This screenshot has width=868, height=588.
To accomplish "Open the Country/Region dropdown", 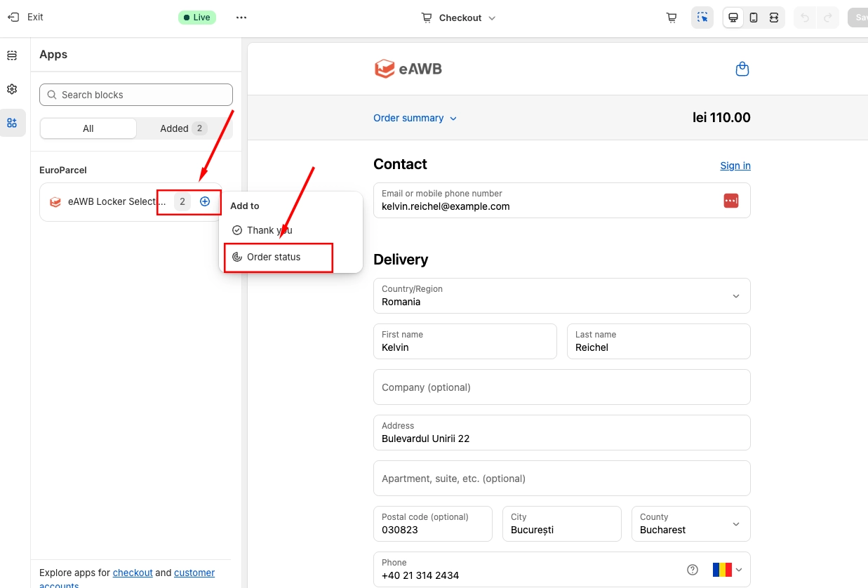I will [562, 296].
